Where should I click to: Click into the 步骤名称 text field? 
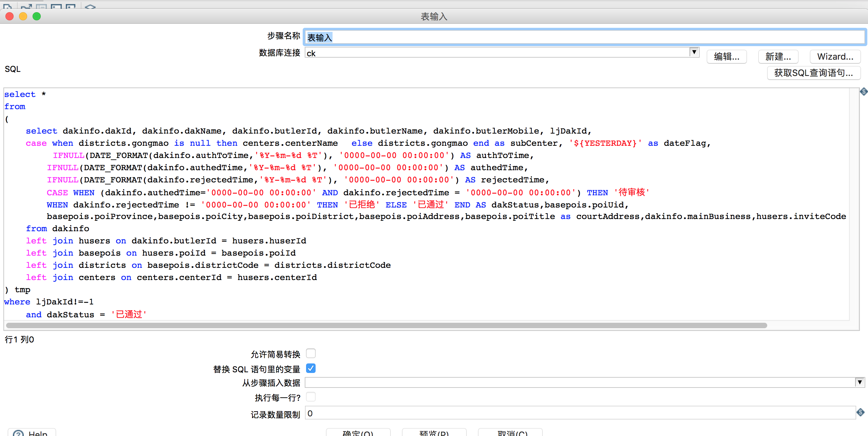tap(584, 37)
